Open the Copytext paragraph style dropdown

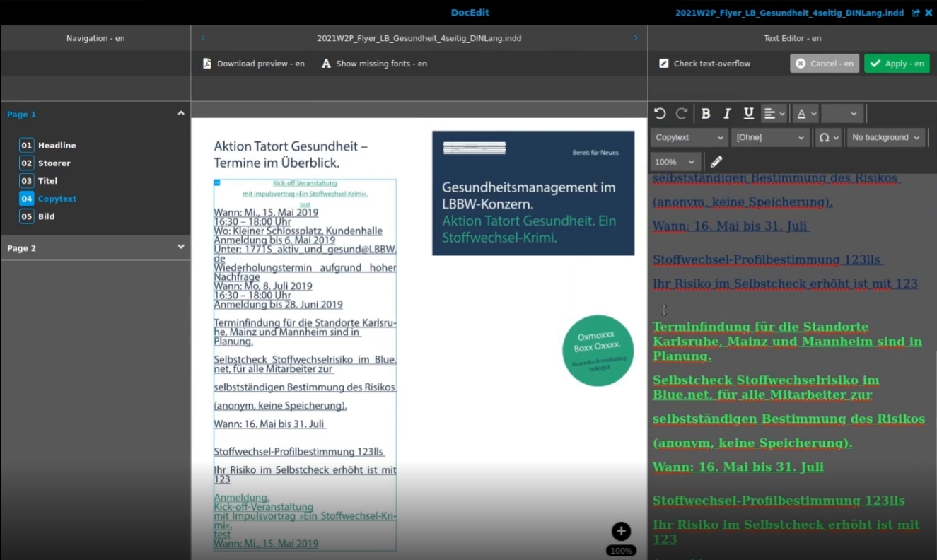coord(689,137)
